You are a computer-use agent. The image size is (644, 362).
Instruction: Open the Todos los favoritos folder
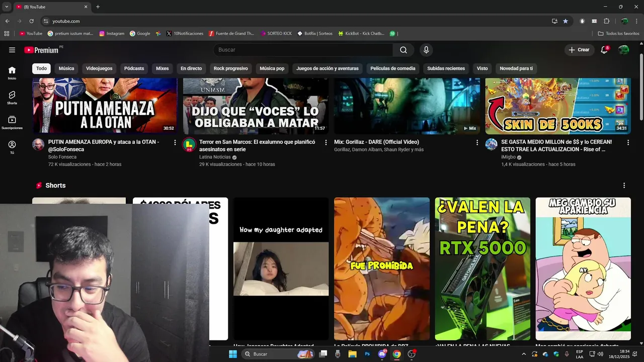coord(618,34)
